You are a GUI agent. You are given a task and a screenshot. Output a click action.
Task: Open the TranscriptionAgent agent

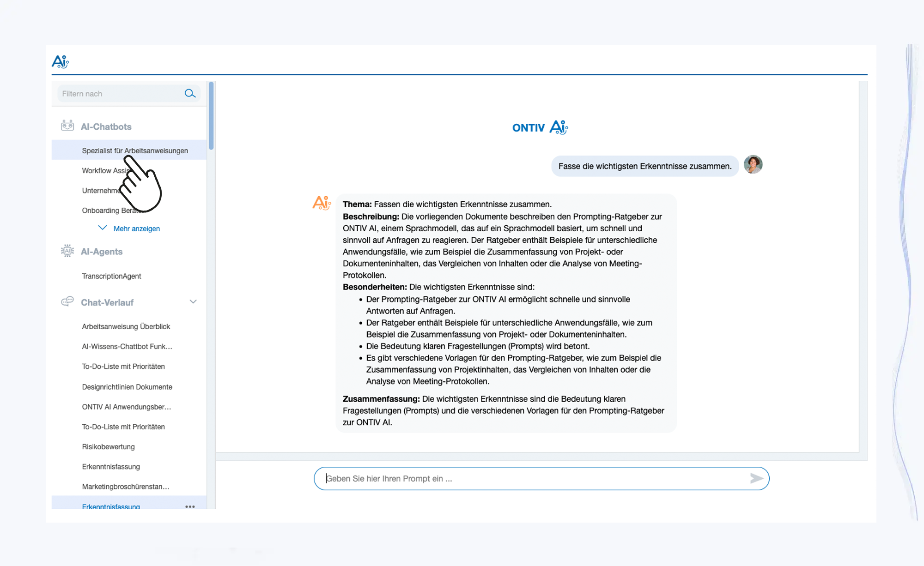pyautogui.click(x=111, y=276)
